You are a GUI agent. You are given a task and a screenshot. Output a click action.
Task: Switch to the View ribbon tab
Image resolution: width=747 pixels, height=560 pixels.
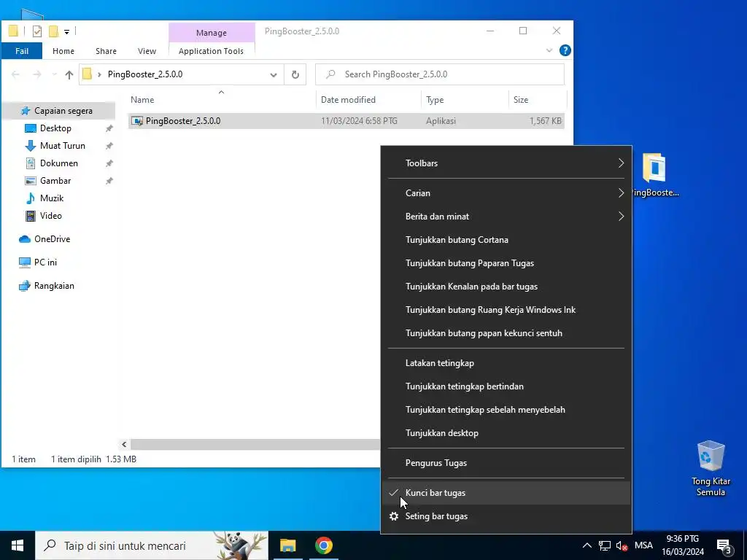[x=147, y=51]
